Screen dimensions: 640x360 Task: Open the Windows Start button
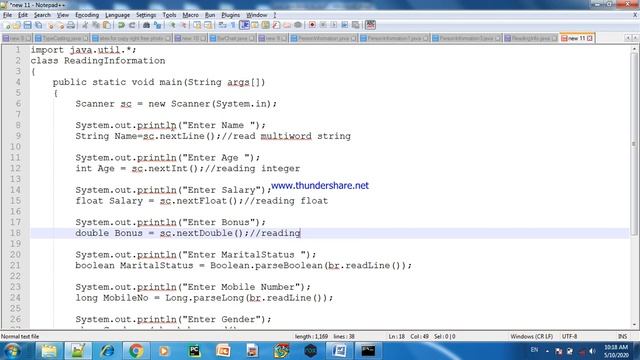pos(12,351)
